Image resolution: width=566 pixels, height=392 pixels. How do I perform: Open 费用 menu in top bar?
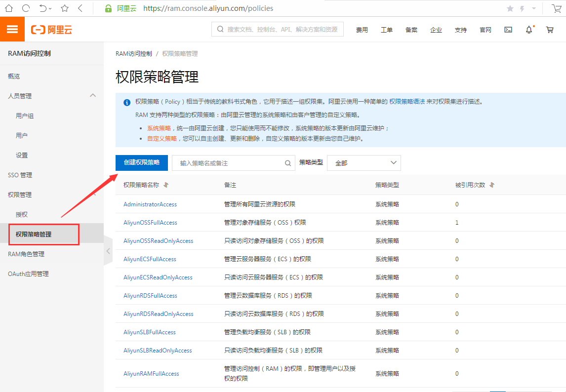(x=362, y=30)
